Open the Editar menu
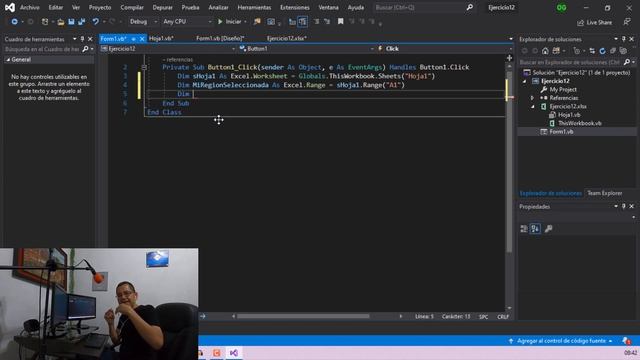The width and height of the screenshot is (640, 360). tap(56, 7)
